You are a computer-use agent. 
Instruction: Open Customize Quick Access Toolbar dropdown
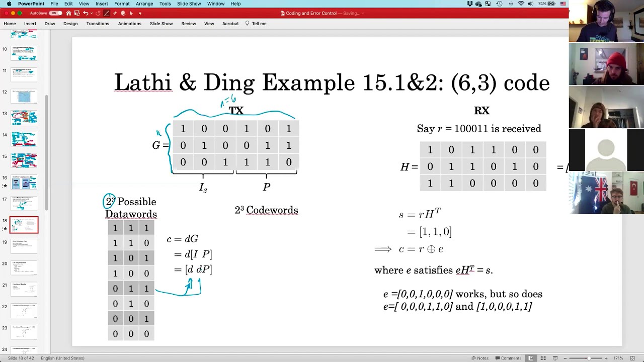tap(140, 13)
